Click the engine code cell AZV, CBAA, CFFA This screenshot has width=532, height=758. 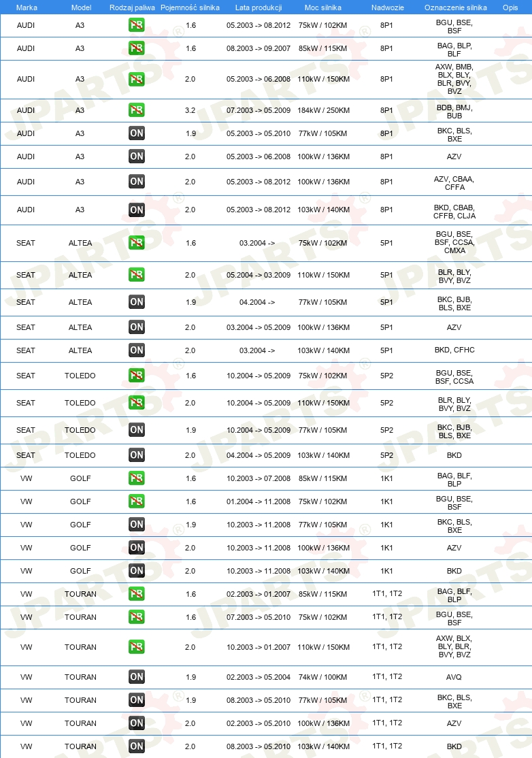pyautogui.click(x=454, y=183)
